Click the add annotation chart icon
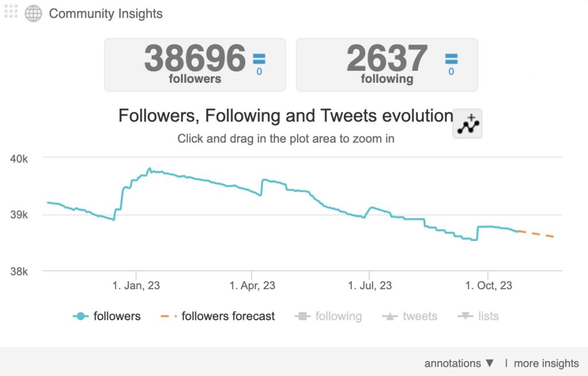 [x=467, y=123]
